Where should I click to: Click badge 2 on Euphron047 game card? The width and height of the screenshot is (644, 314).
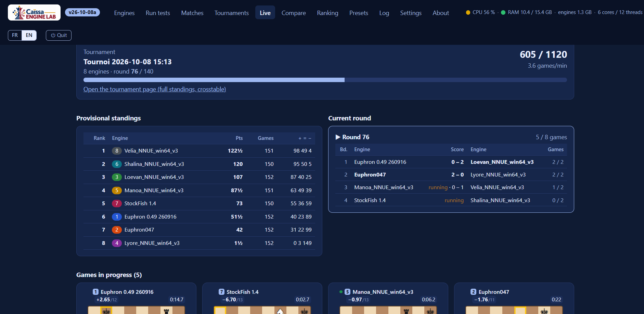(473, 292)
